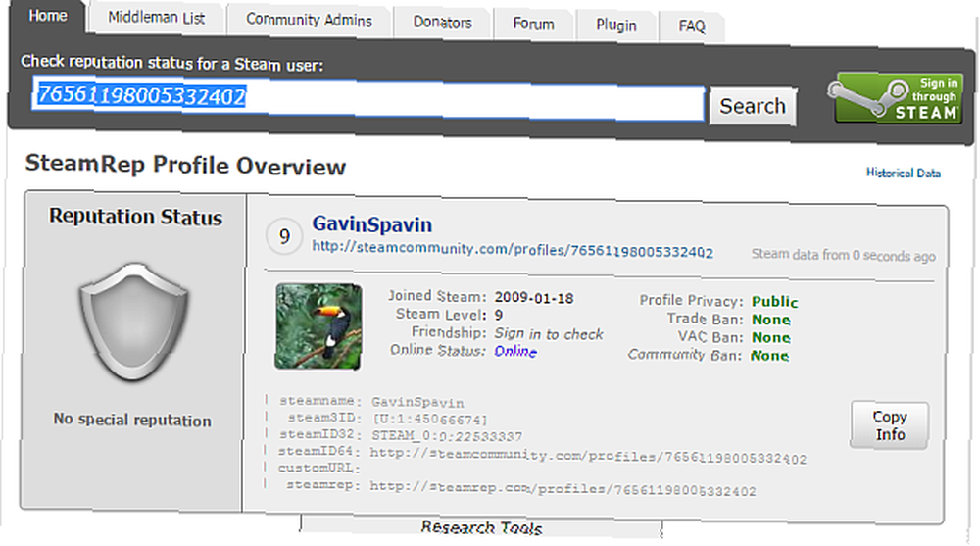Open the Forum tab

533,25
